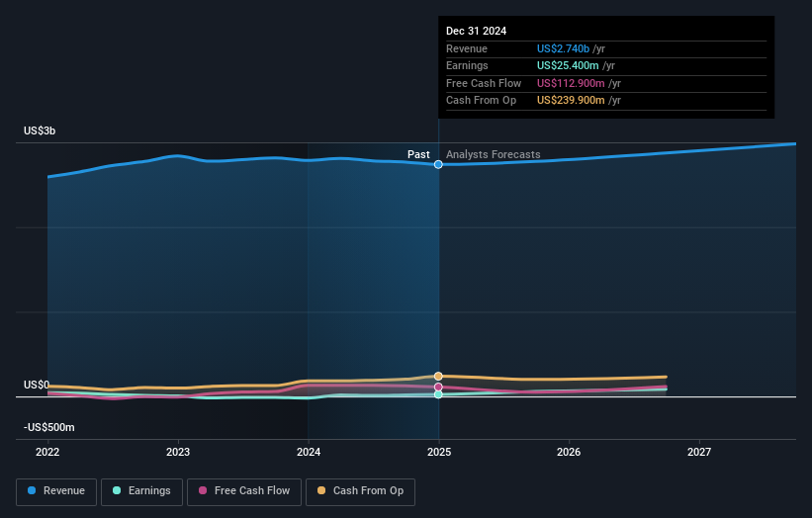Click the 'Cash From Op' row label in tooltip

tap(481, 101)
